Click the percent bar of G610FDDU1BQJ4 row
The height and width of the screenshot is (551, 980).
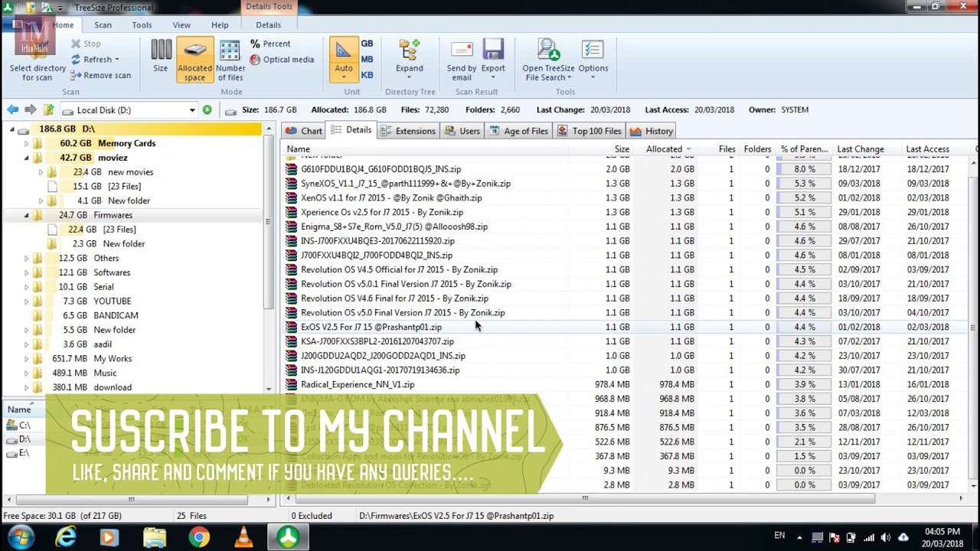804,169
